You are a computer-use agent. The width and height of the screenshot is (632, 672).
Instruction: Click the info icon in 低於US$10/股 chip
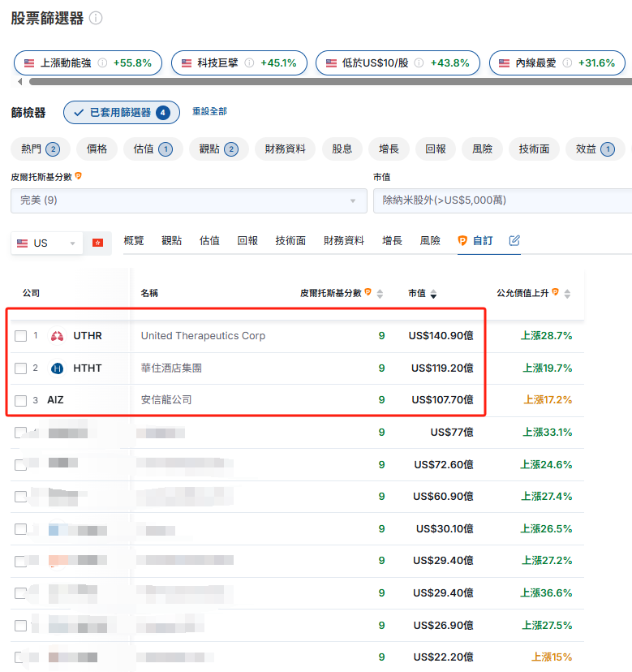[419, 63]
